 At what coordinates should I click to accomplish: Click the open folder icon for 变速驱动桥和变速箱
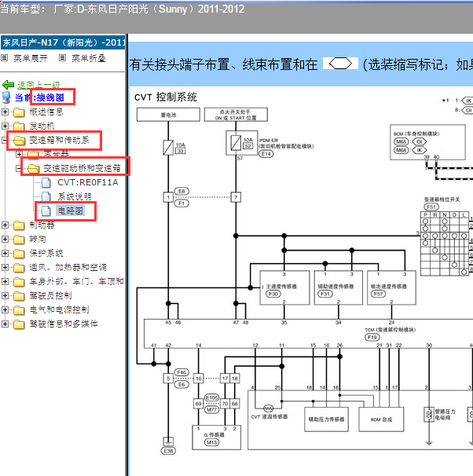click(34, 168)
